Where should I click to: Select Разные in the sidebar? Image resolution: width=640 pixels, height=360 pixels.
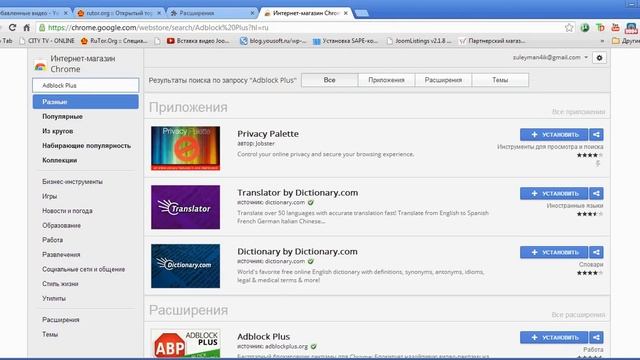(86, 102)
